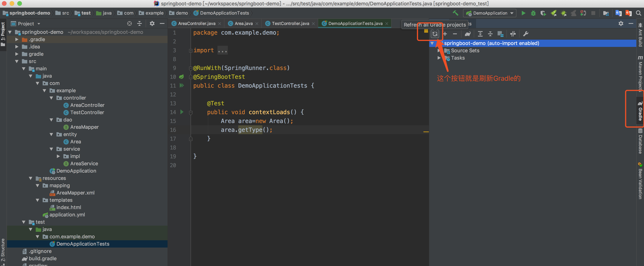The image size is (644, 266).
Task: Open build.gradle in the project tree
Action: (43, 259)
